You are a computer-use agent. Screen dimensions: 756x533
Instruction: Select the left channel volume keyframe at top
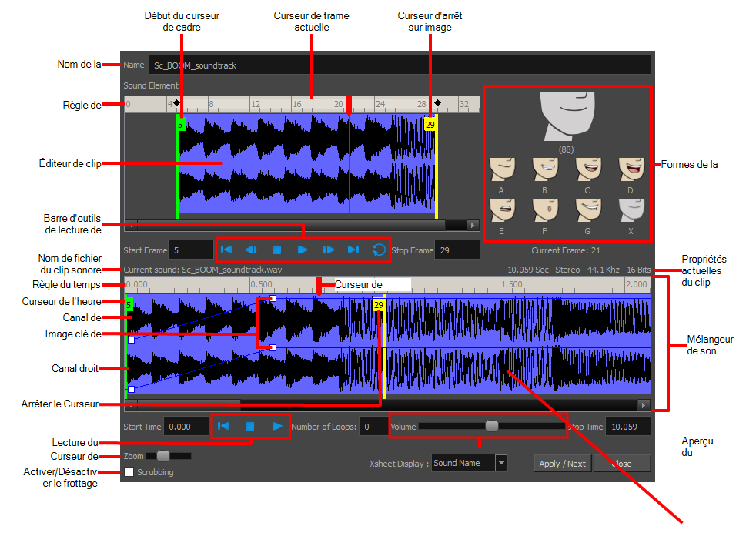tap(273, 299)
